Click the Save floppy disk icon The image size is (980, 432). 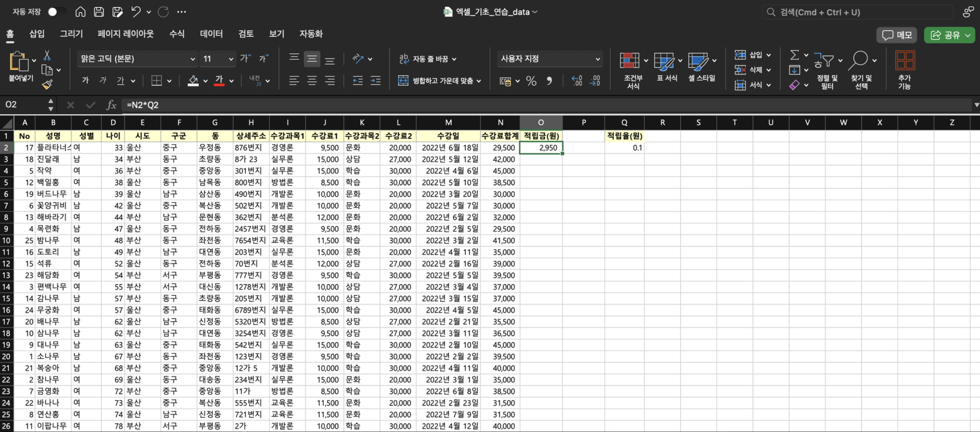pyautogui.click(x=99, y=12)
